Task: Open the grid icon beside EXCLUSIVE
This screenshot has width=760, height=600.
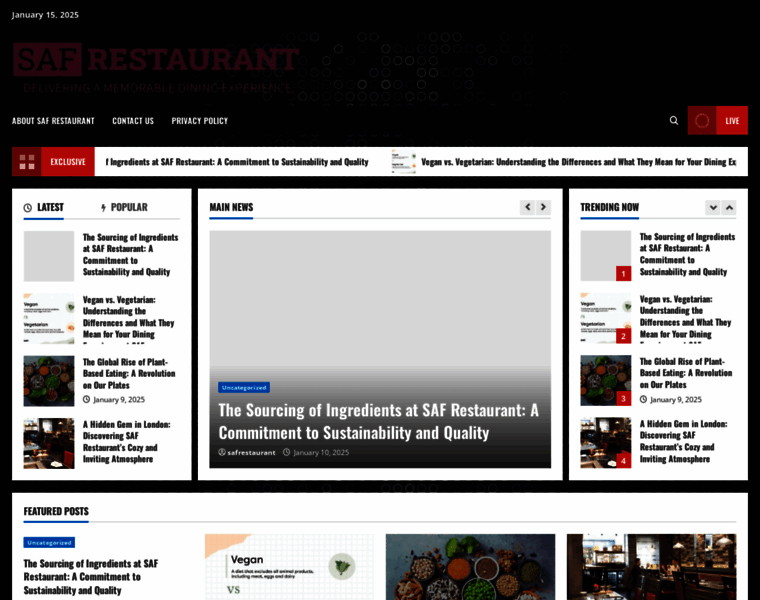Action: (27, 162)
